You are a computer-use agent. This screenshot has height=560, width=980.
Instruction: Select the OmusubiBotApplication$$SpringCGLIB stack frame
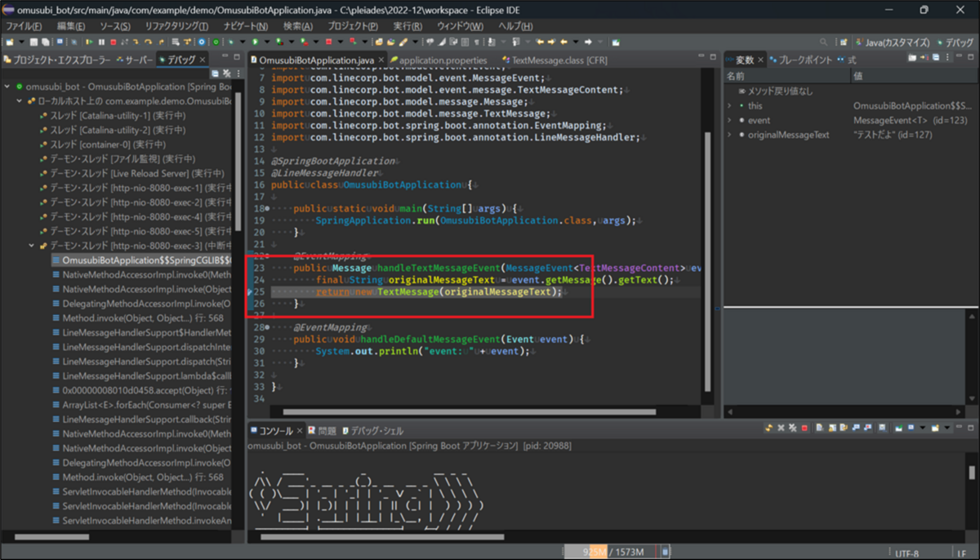tap(140, 260)
